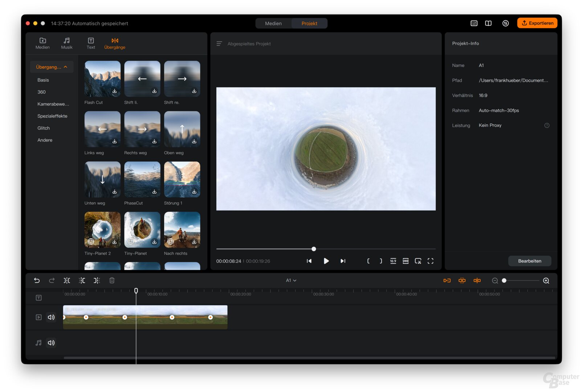The height and width of the screenshot is (392, 583).
Task: Click the UHD quality icon under preview
Action: point(405,261)
